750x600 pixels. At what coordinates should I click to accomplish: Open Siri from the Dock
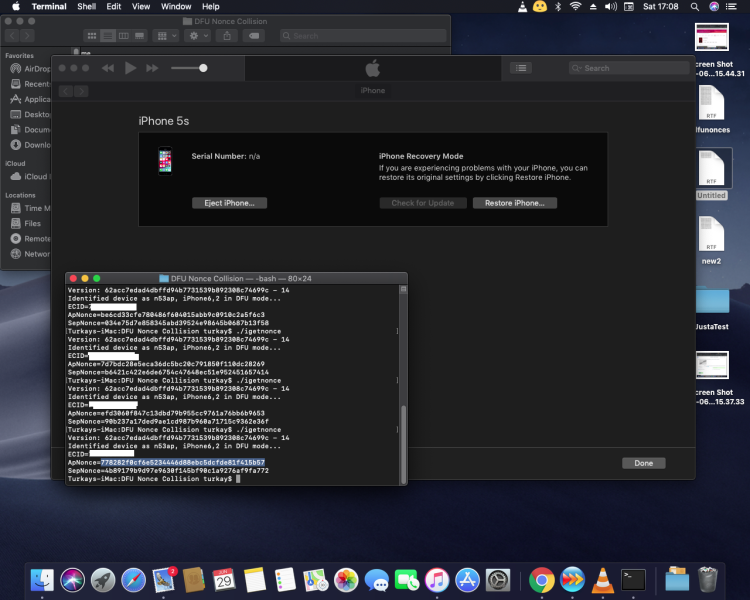pos(73,580)
